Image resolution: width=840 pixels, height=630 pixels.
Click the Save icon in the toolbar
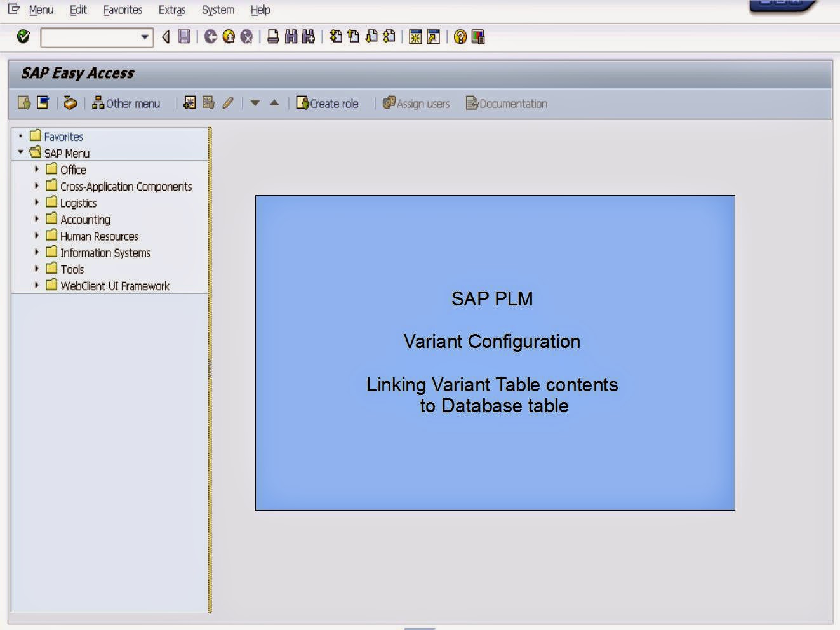tap(183, 37)
